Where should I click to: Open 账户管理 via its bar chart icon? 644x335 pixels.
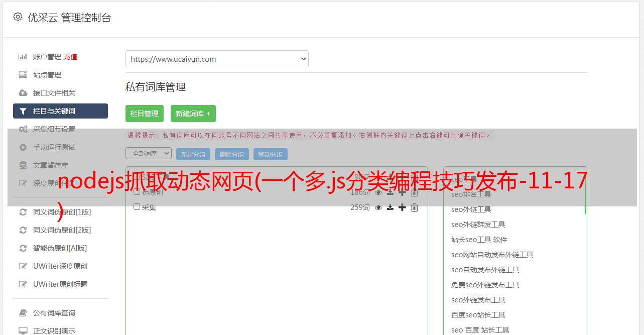coord(23,57)
